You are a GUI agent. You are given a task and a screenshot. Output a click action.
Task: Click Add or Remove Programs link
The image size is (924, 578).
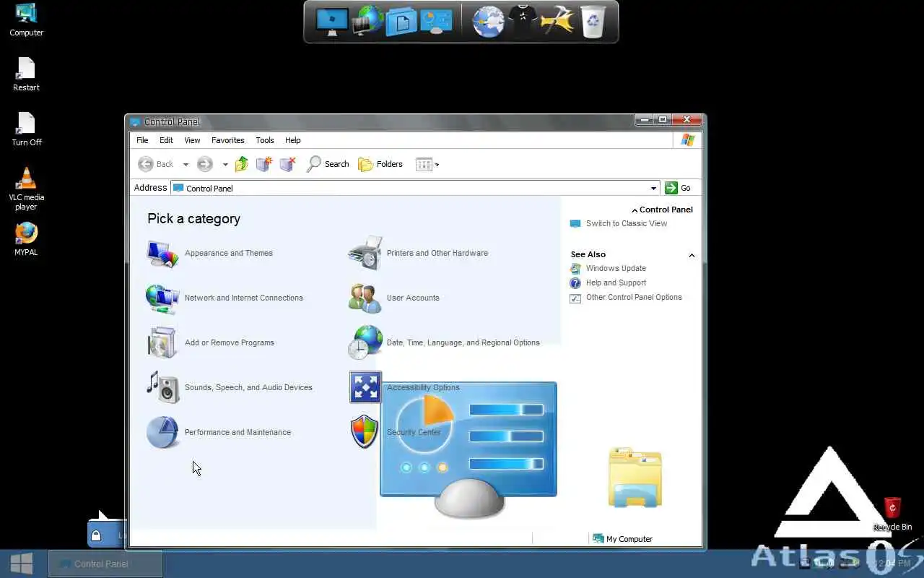point(229,342)
